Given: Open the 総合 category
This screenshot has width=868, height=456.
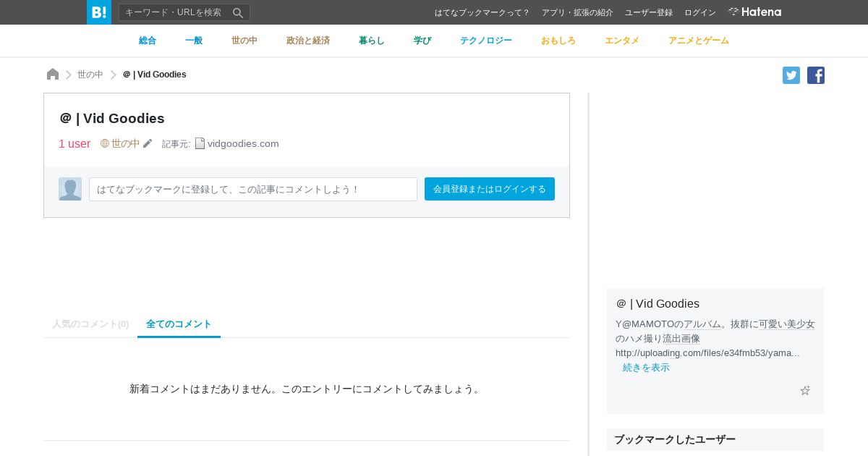Looking at the screenshot, I should tap(148, 41).
